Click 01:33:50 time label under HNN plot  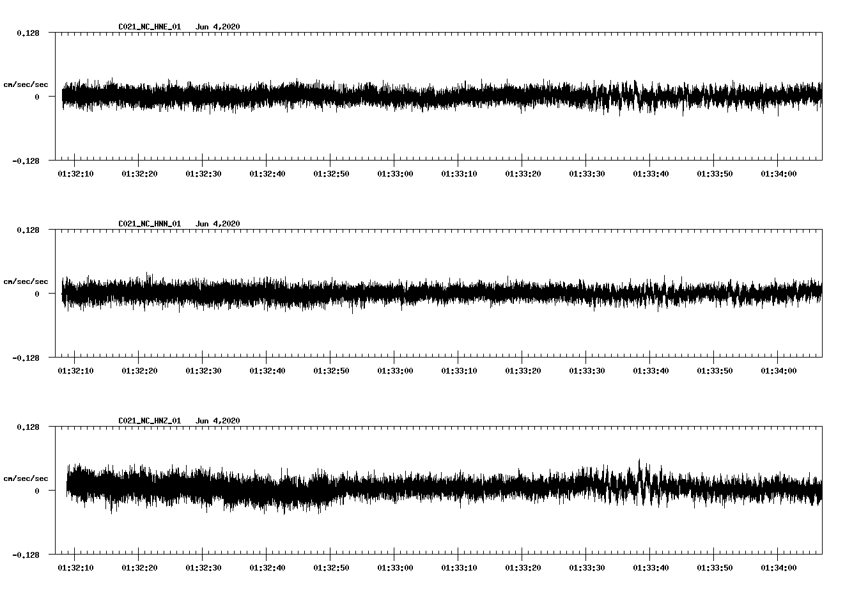715,371
